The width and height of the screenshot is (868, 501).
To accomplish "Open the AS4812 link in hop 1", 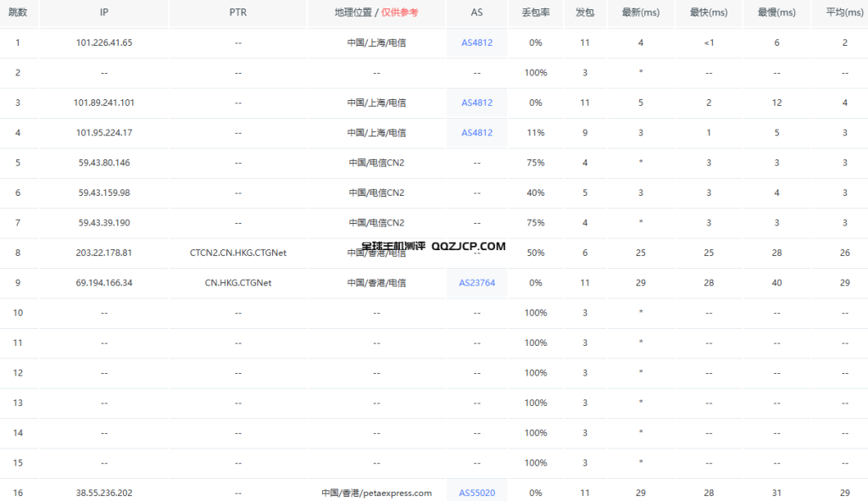I will tap(476, 42).
